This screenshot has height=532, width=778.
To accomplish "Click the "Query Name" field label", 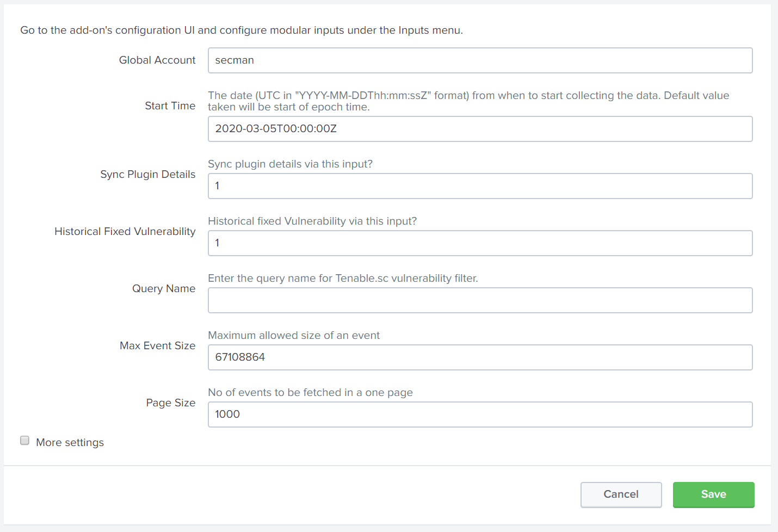I will coord(163,289).
